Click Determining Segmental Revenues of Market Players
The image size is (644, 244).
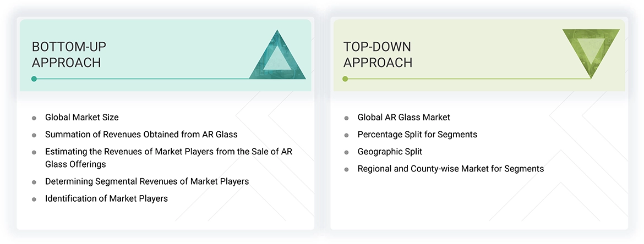click(147, 181)
